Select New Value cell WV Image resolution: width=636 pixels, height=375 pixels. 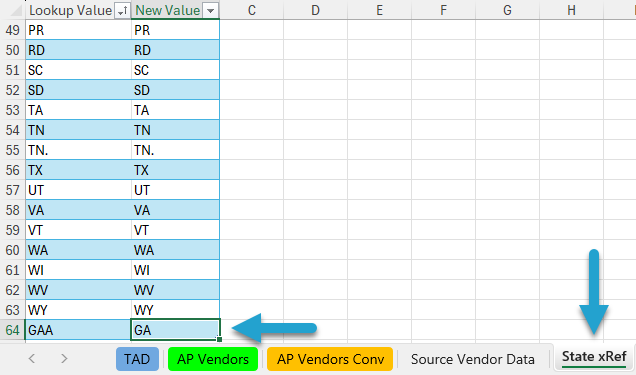coord(175,290)
